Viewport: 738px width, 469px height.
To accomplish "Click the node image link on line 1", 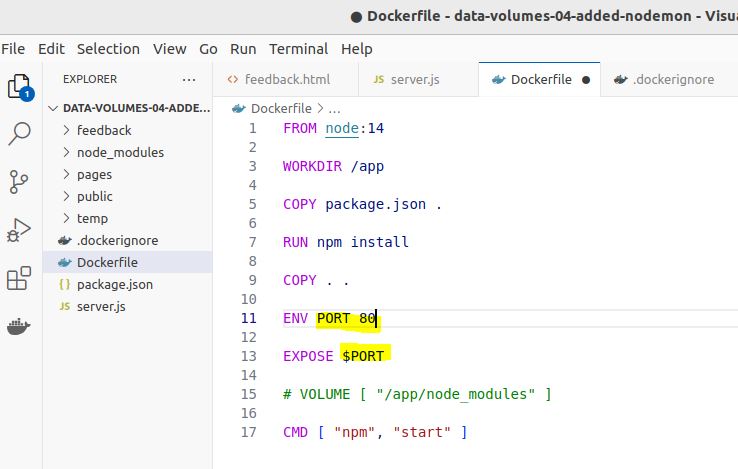I will click(x=341, y=128).
